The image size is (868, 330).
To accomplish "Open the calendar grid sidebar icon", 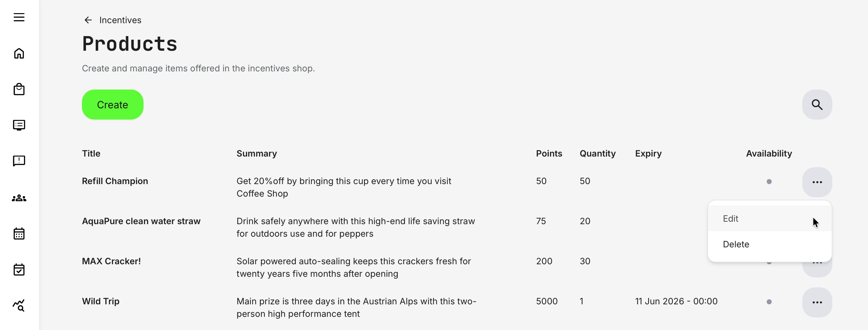I will click(19, 234).
